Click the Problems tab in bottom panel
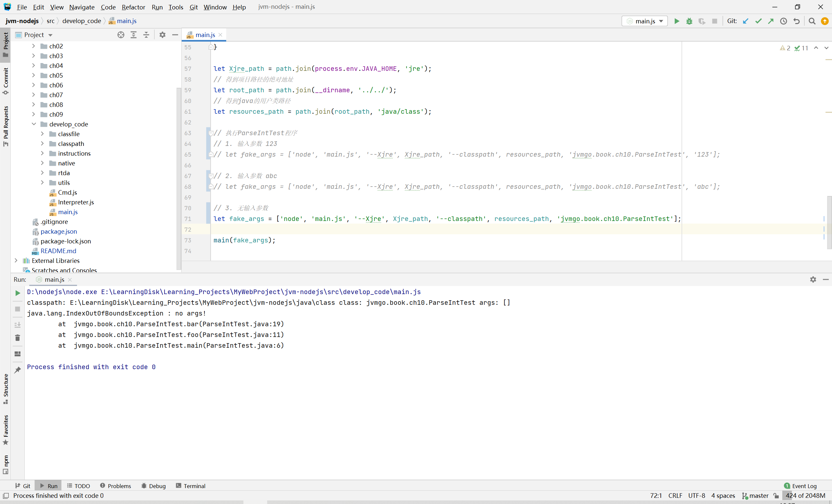832x504 pixels. point(120,485)
